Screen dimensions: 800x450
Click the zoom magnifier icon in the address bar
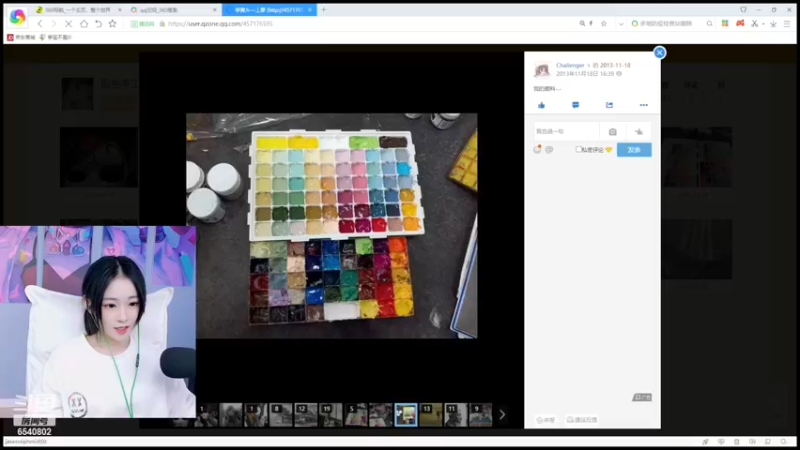click(582, 23)
